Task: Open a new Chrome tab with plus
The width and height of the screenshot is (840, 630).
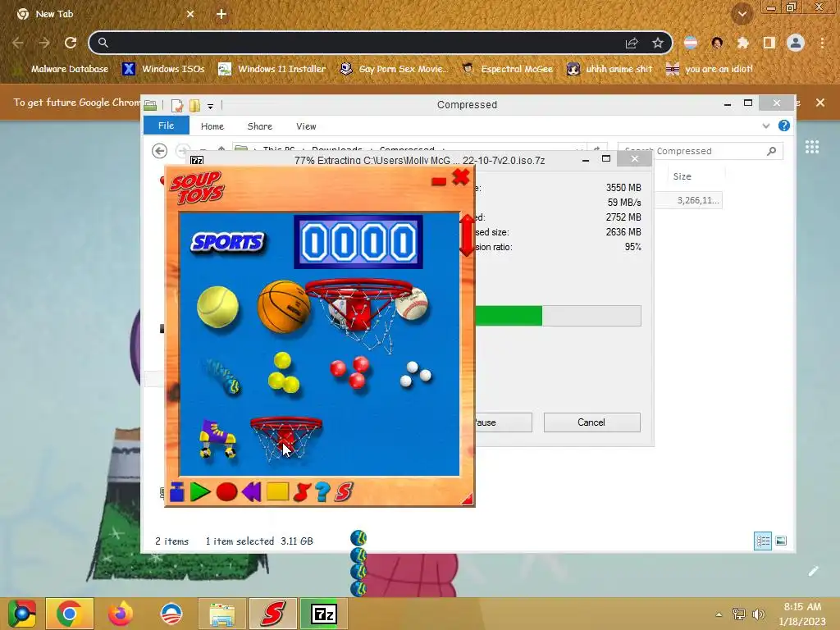Action: (x=221, y=15)
